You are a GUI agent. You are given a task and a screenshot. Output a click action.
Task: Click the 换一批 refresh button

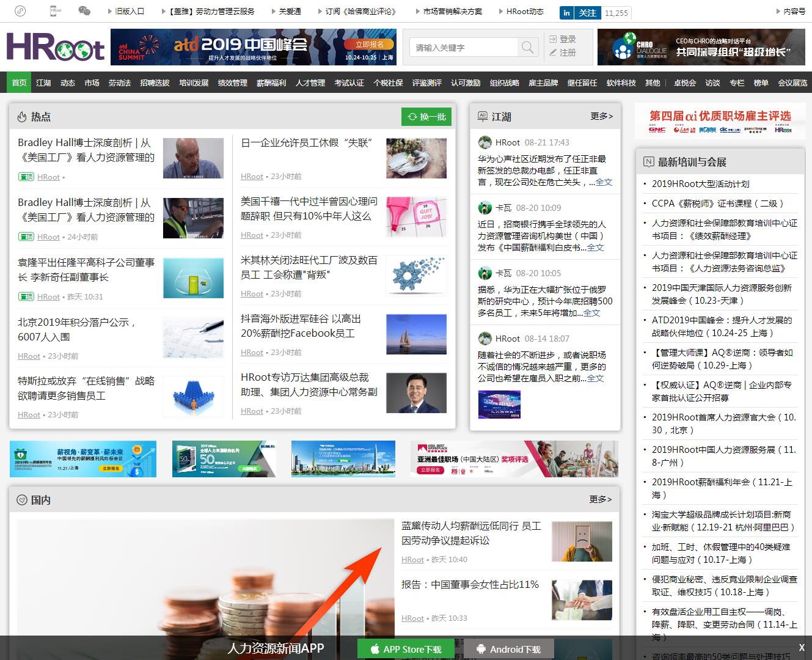(426, 117)
